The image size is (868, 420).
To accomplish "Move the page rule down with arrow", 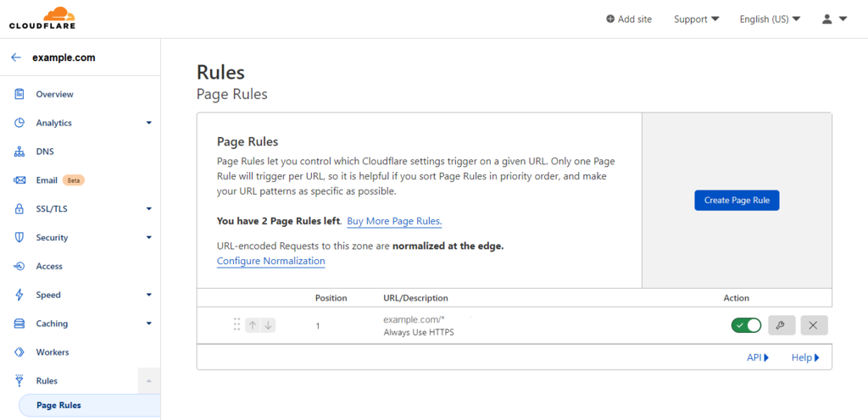I will [x=268, y=325].
